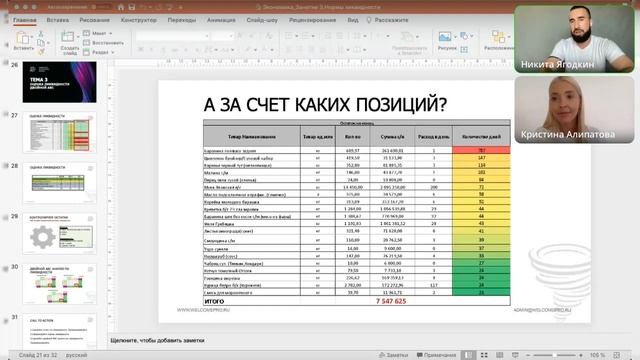Toggle Заметки notes in status bar

tap(393, 355)
